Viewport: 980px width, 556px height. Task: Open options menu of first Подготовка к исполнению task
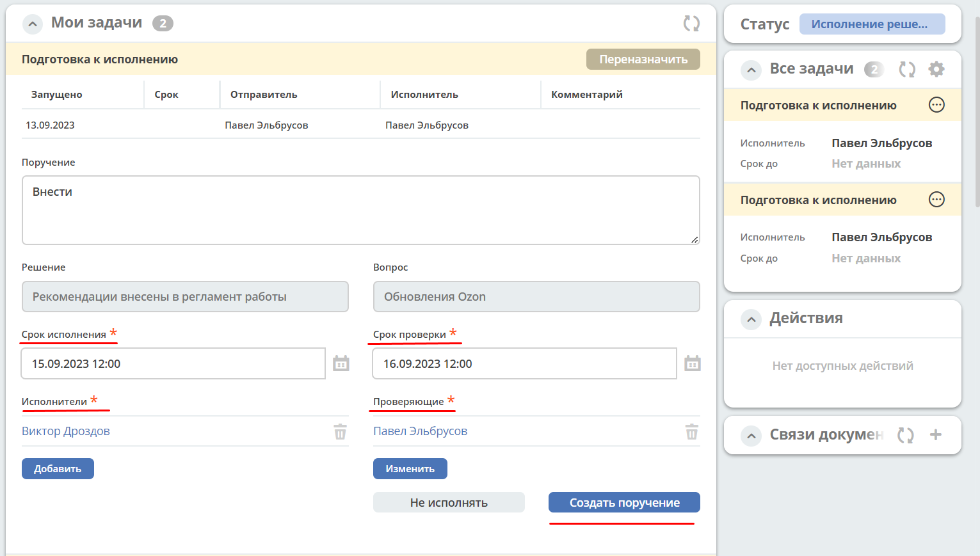(936, 105)
